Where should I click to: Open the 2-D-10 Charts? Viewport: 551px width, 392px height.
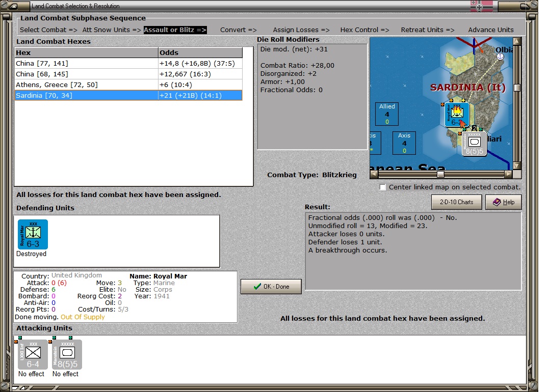(x=457, y=202)
